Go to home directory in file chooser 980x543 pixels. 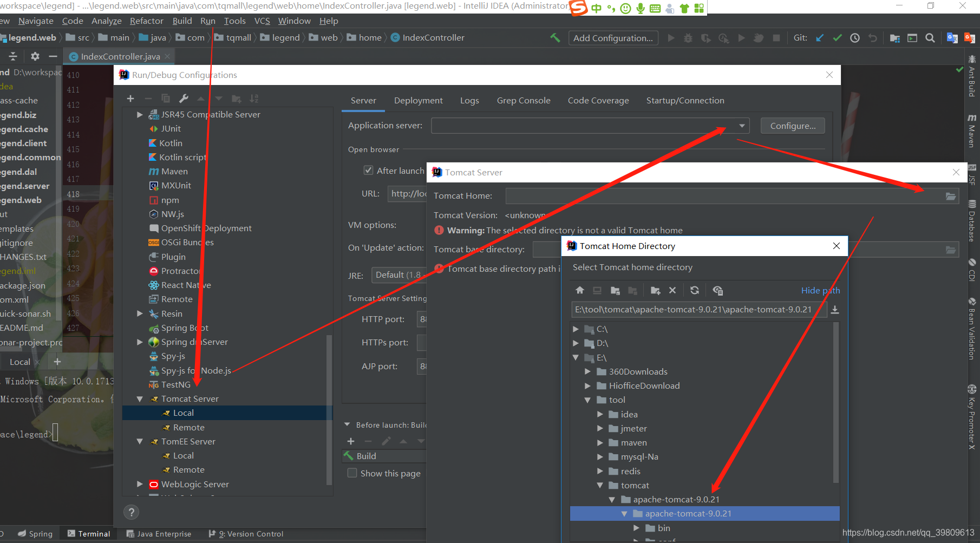[x=580, y=291]
